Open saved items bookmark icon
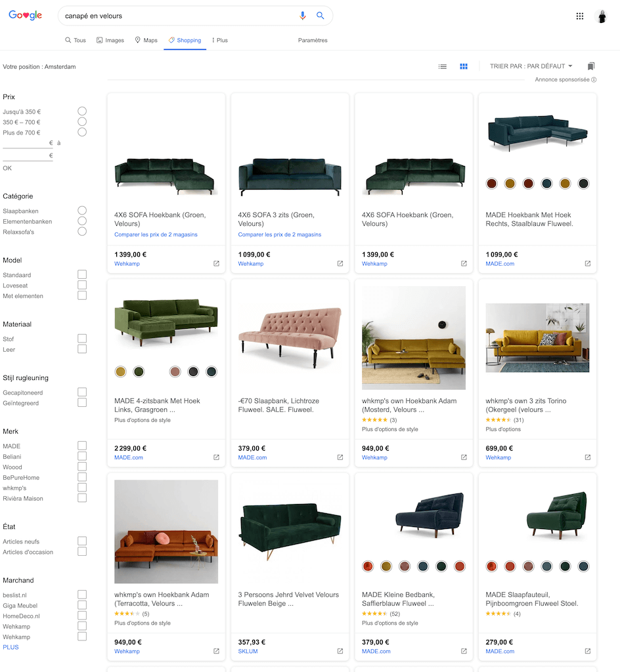Image resolution: width=620 pixels, height=672 pixels. [x=591, y=66]
